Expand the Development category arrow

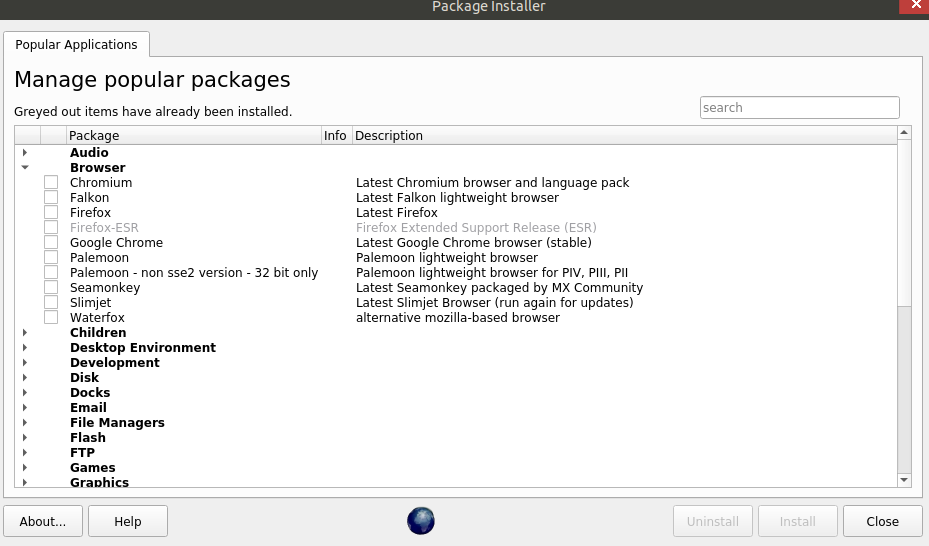25,362
